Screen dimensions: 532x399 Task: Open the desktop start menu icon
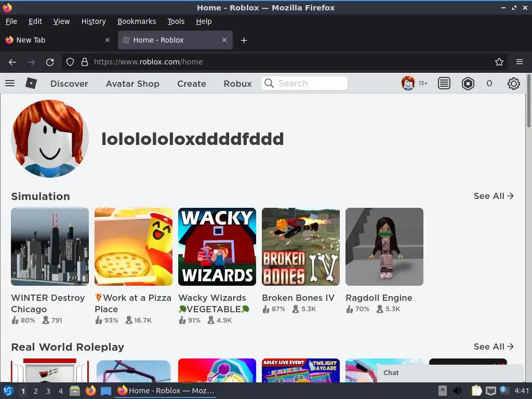tap(8, 391)
